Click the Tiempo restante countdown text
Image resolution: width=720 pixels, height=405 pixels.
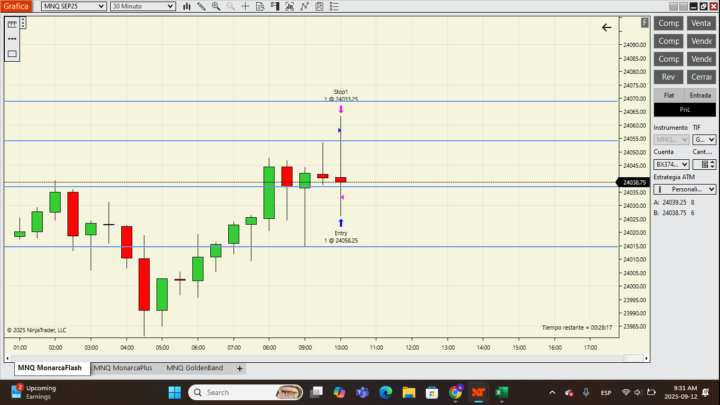tap(577, 327)
